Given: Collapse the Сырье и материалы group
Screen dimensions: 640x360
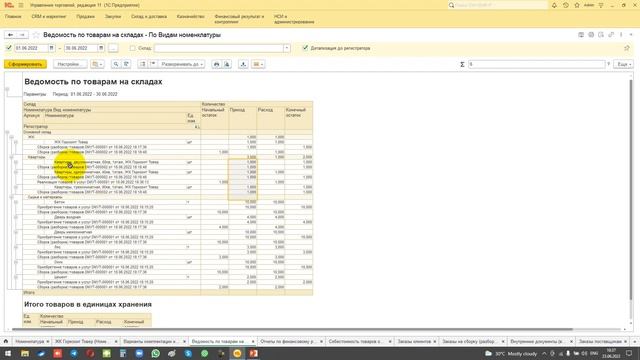Looking at the screenshot, I should (11, 197).
